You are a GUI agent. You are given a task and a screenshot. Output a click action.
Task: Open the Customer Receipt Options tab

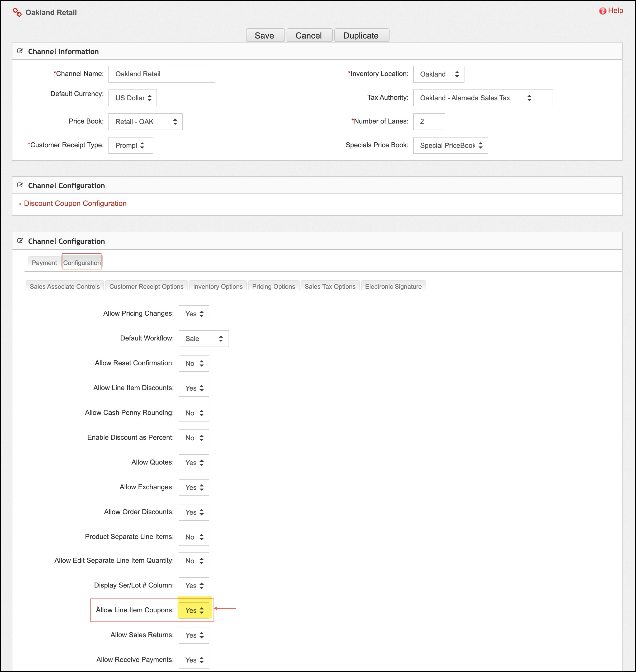pyautogui.click(x=146, y=286)
